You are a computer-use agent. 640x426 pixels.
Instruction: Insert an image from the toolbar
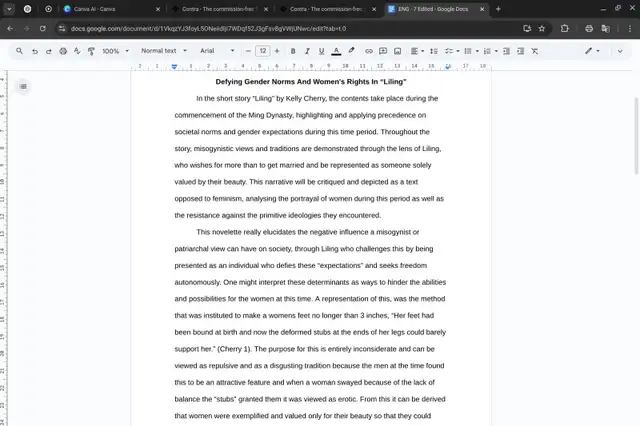coord(397,51)
